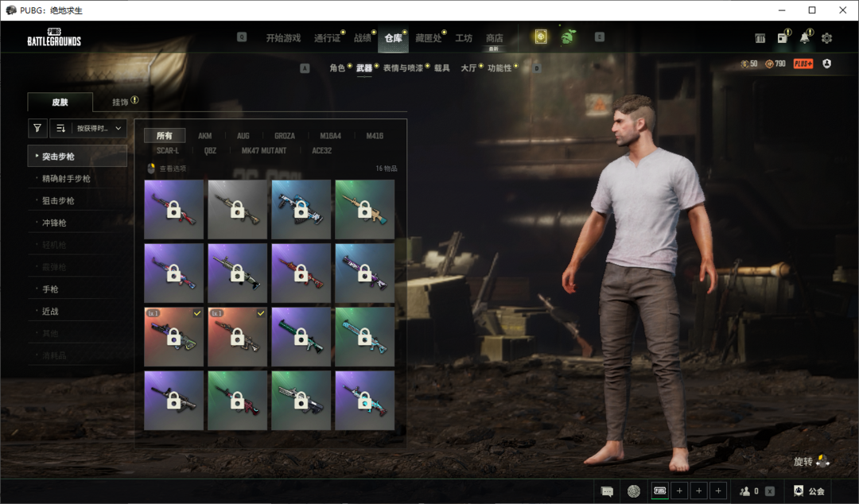The height and width of the screenshot is (504, 859).
Task: Open the profile shield icon near PLUS+
Action: (x=826, y=64)
